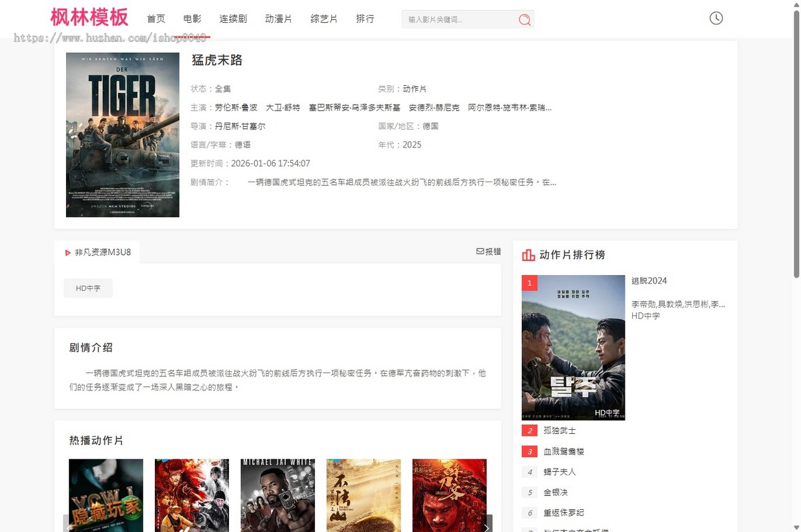Open the 连续剧 navigation item
The height and width of the screenshot is (532, 801).
click(x=233, y=19)
